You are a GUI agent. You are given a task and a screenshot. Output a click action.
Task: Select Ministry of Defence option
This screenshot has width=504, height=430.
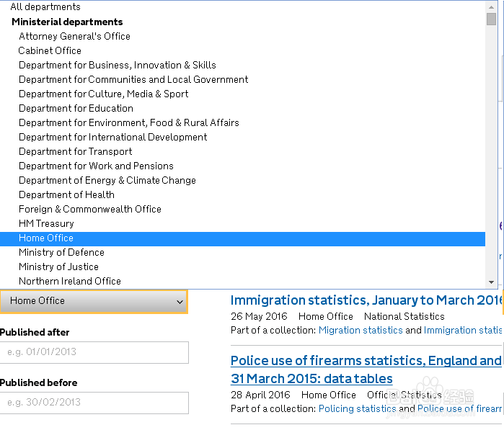coord(61,252)
